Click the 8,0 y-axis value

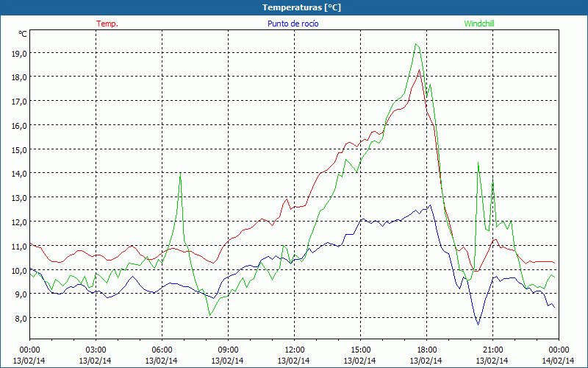pyautogui.click(x=21, y=319)
